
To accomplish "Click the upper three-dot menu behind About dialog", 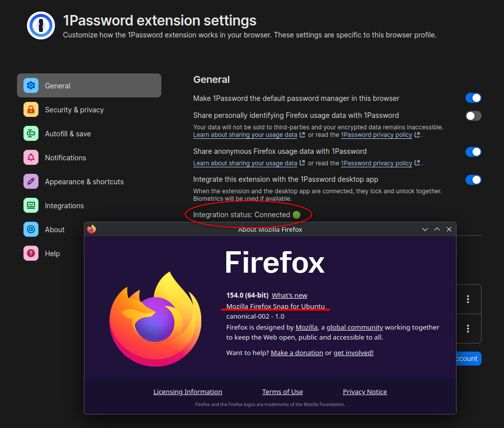I will [x=468, y=299].
